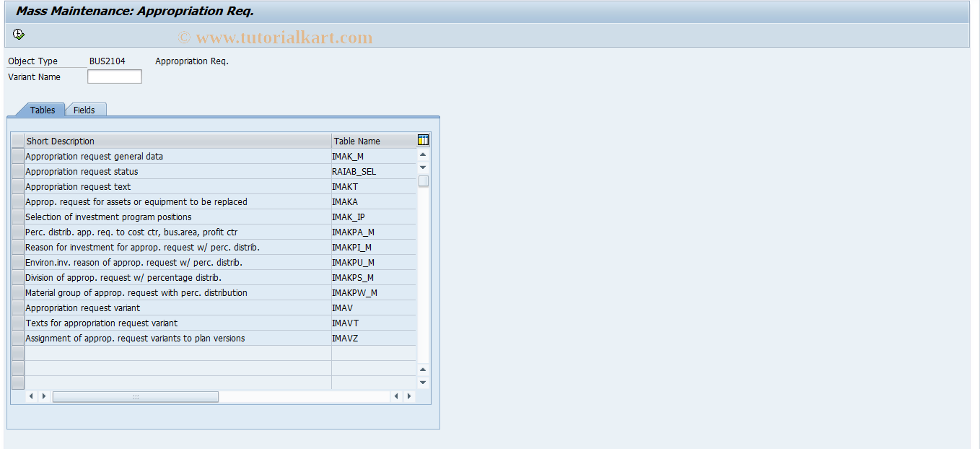Select row marker for Appropriation request status

pos(18,171)
